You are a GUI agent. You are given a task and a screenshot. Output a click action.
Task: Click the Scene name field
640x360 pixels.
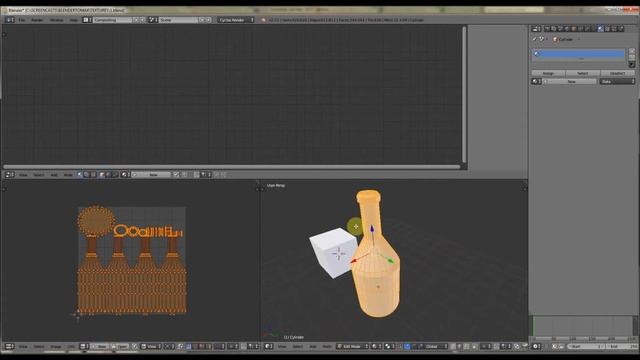click(178, 20)
